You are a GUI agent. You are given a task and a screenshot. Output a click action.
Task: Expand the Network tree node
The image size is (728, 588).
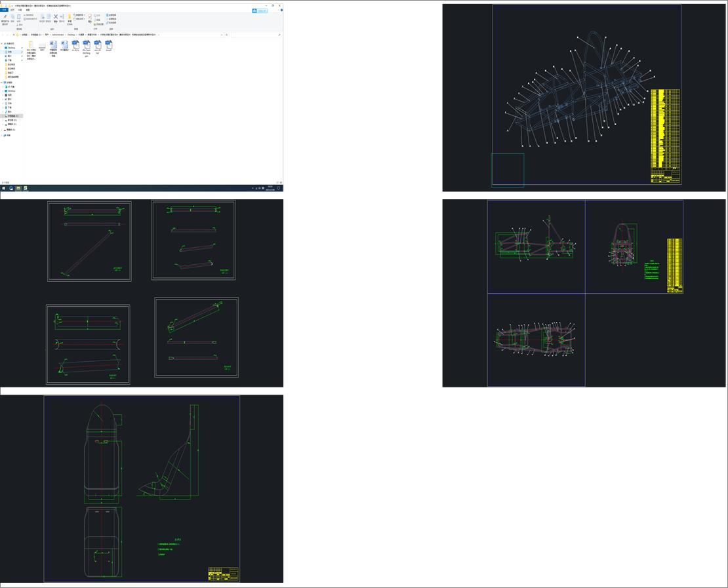coord(2,136)
